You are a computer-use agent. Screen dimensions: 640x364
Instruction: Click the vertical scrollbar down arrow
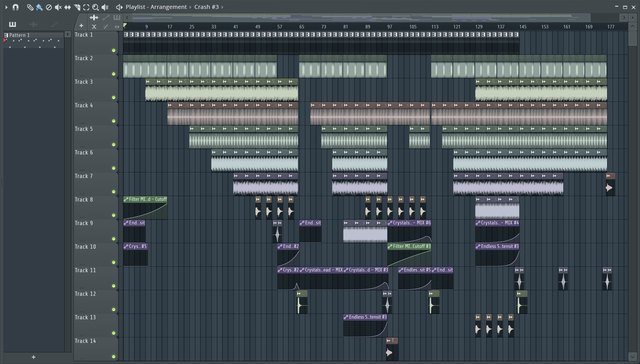tap(632, 357)
